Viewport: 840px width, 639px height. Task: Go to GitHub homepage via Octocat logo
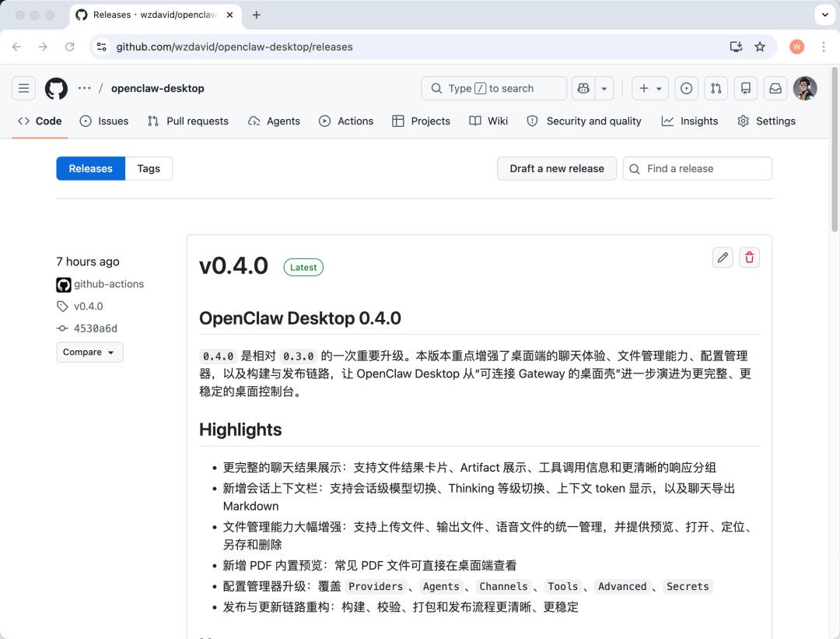[x=56, y=89]
